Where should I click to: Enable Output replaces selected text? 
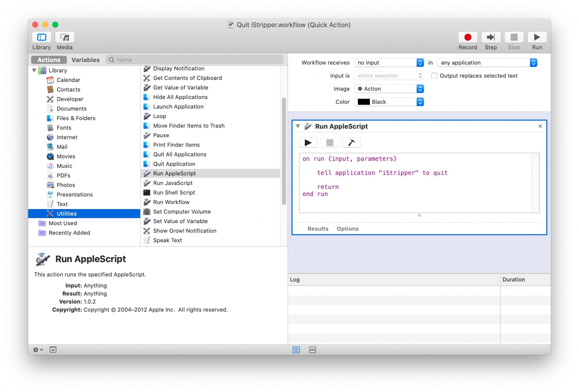[x=434, y=76]
